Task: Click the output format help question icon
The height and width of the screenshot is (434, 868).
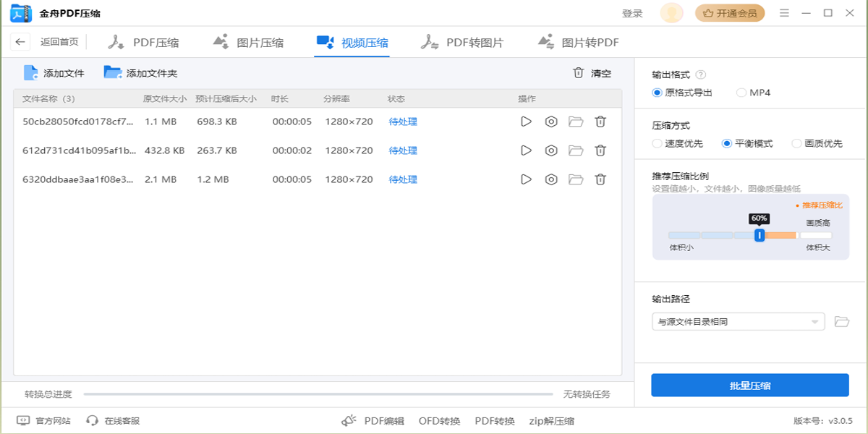Action: 701,75
